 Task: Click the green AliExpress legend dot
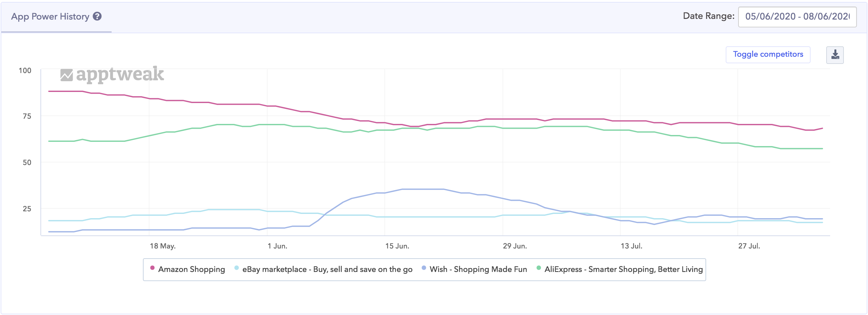539,269
